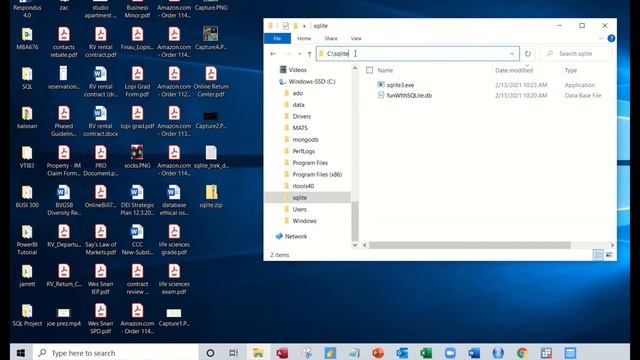Open the PerfLogs folder in tree
Image resolution: width=640 pixels, height=360 pixels.
click(x=303, y=151)
